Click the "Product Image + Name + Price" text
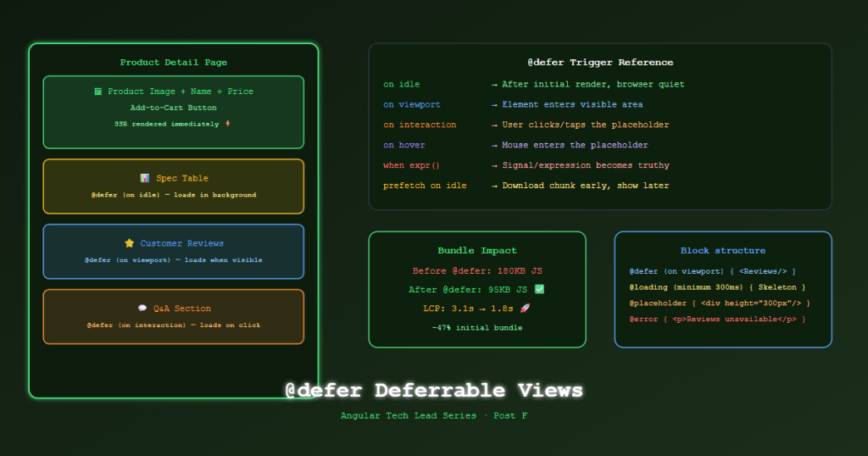Viewport: 868px width, 456px height. click(x=181, y=92)
